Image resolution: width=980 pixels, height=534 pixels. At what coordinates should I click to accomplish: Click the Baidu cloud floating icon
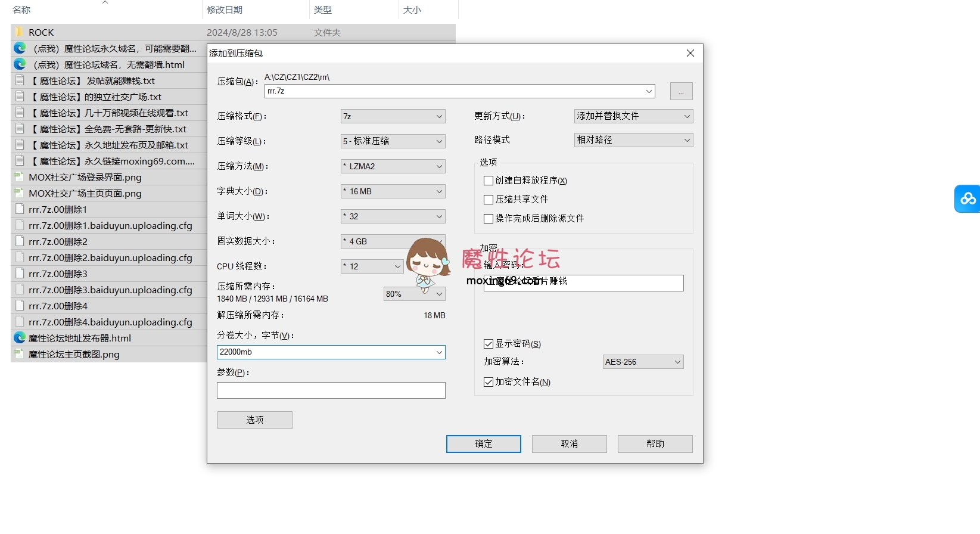point(967,198)
